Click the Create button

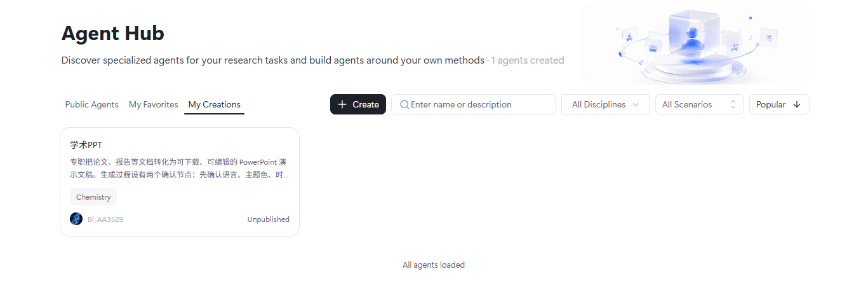point(358,104)
